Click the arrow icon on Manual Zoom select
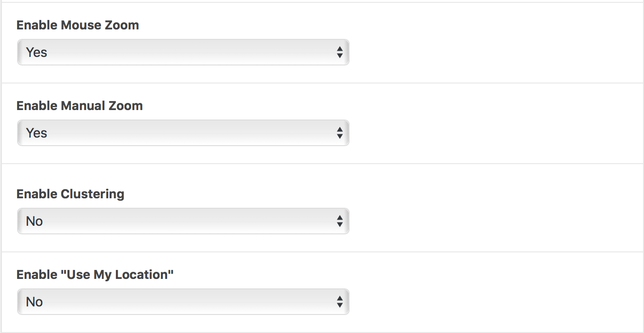This screenshot has width=644, height=333. (x=340, y=133)
